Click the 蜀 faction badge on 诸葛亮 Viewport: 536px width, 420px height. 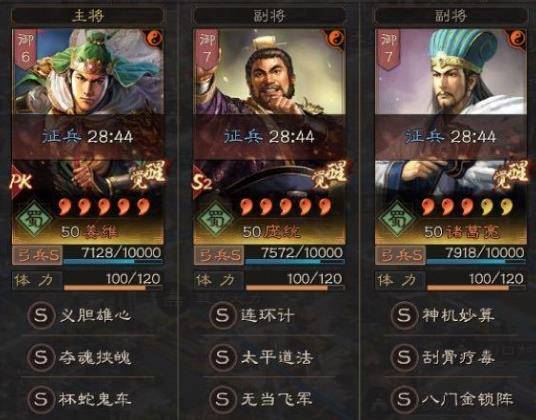pos(397,218)
